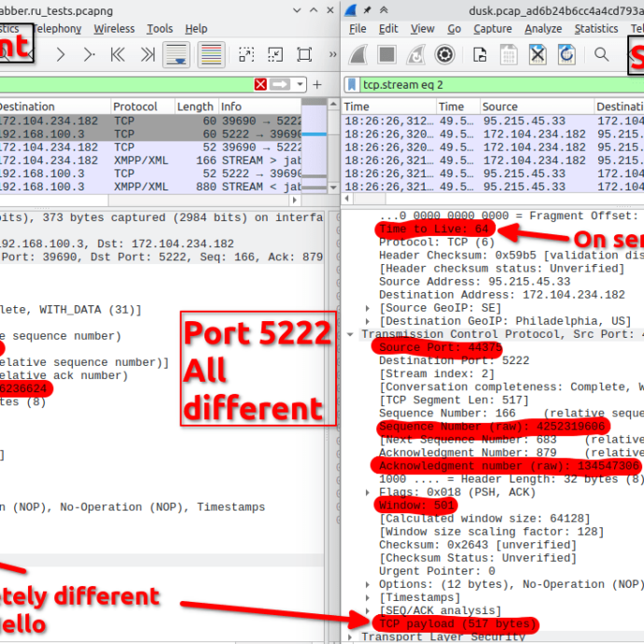Expand Flags: 0x018 (PSH, ACK) node
The image size is (644, 644).
point(367,492)
